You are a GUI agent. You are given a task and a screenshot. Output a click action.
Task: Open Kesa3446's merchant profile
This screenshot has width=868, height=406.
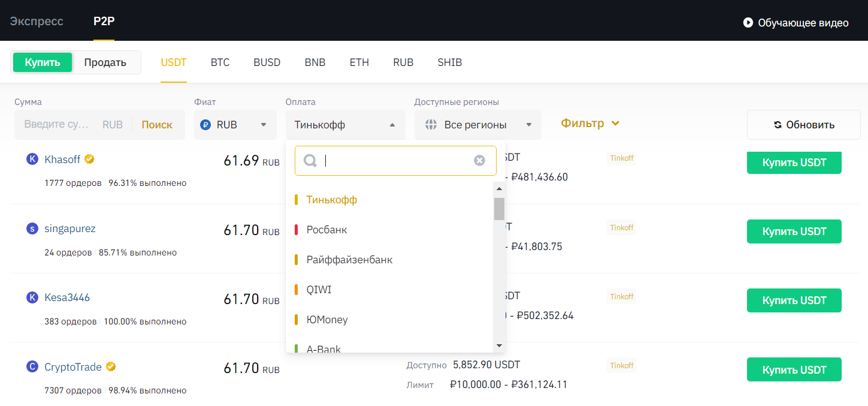coord(67,297)
